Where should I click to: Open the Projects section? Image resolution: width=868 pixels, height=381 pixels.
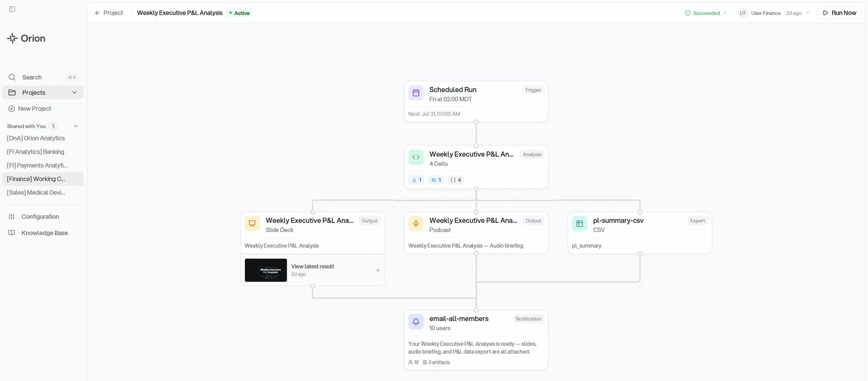point(43,92)
